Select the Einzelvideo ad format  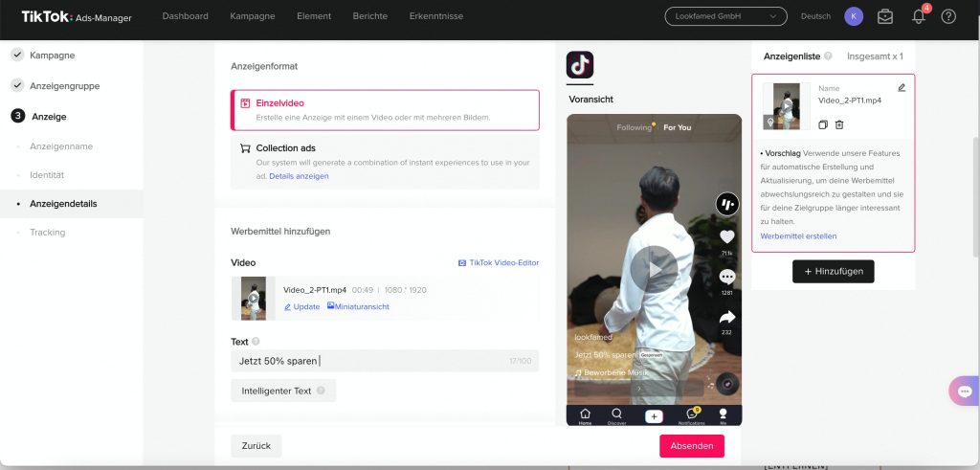385,110
